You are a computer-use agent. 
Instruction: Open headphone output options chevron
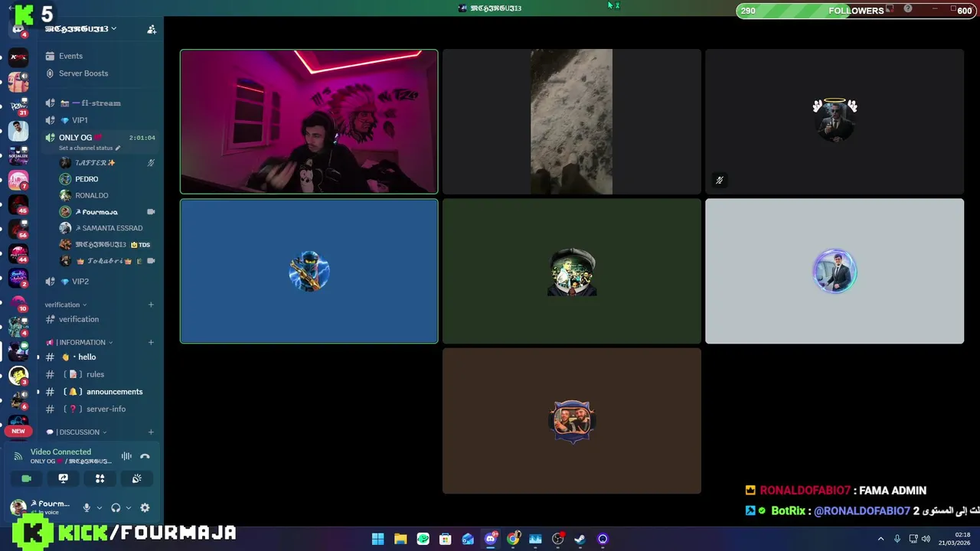coord(128,507)
